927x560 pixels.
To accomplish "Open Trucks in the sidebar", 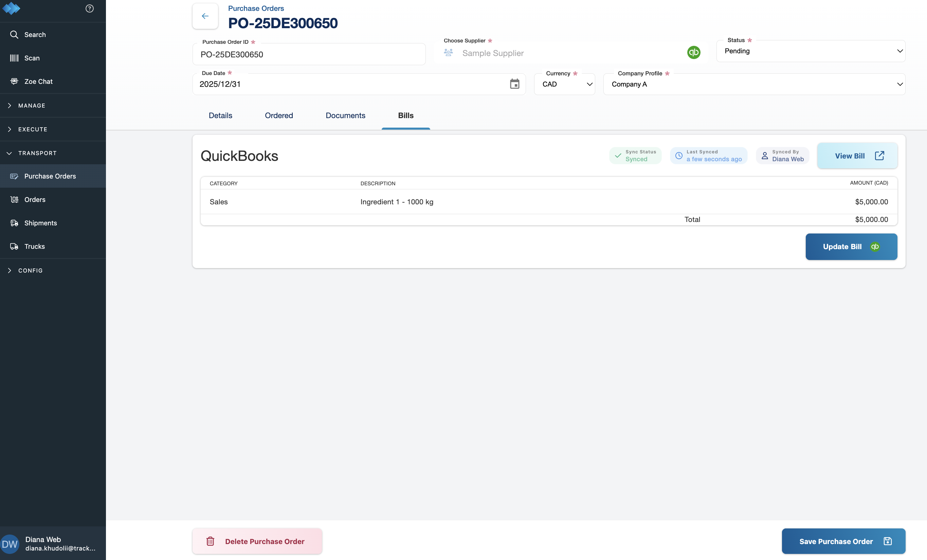I will [35, 246].
